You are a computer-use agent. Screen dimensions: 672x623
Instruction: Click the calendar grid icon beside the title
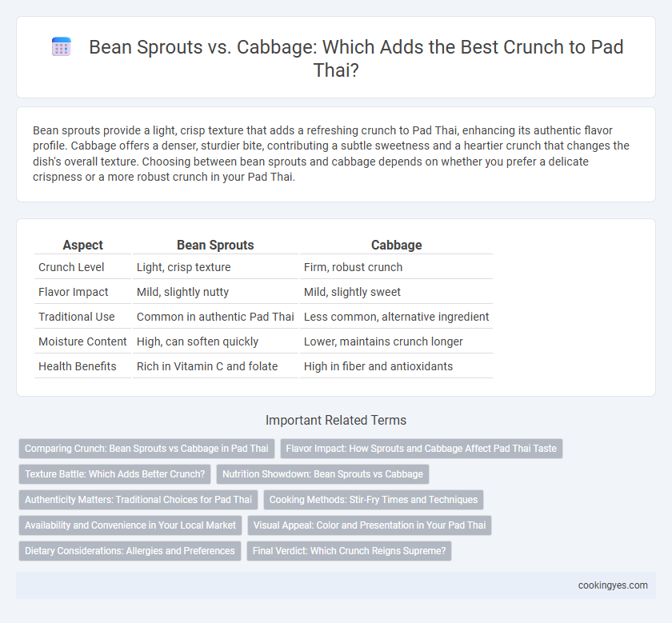(x=62, y=46)
